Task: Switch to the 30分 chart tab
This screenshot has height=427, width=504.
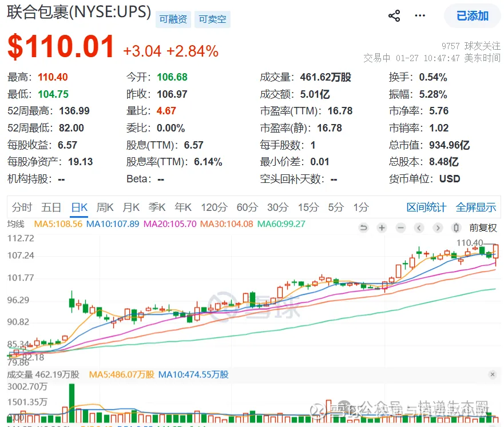Action: (277, 207)
